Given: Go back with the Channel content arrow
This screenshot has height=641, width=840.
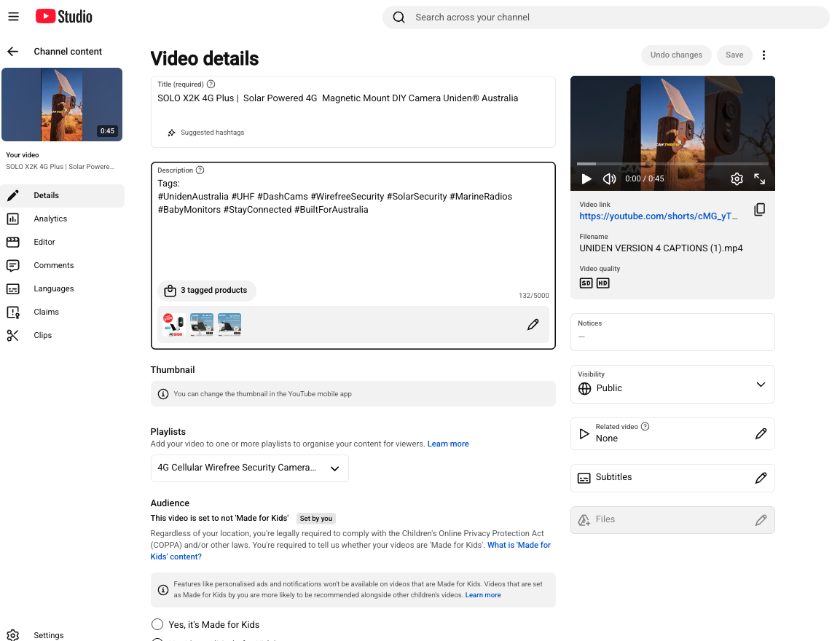Looking at the screenshot, I should coord(13,52).
